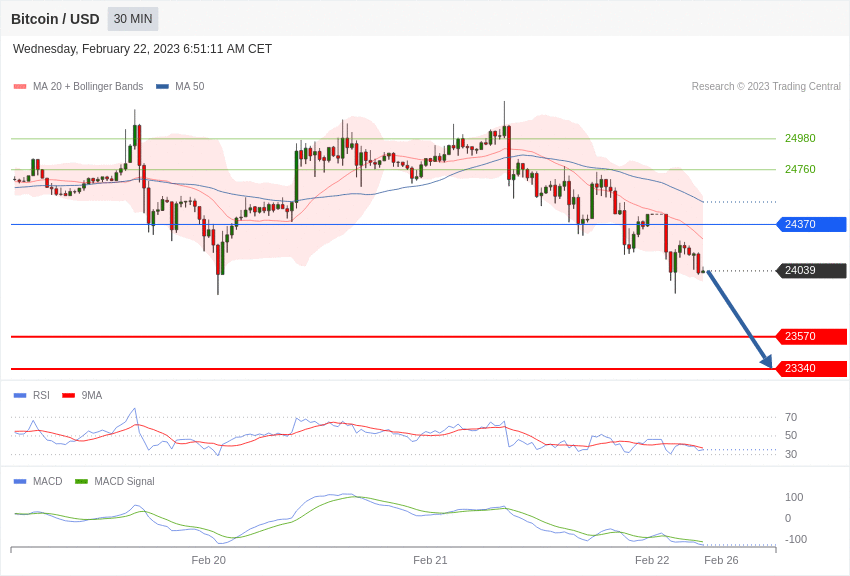Click the RSI legend blue swatch
This screenshot has height=576, width=850.
pos(20,396)
